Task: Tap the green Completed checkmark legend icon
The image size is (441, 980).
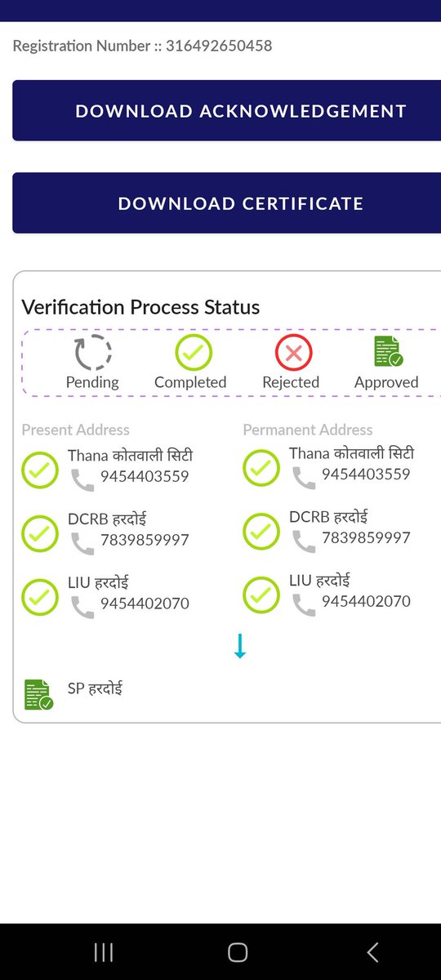Action: tap(194, 353)
